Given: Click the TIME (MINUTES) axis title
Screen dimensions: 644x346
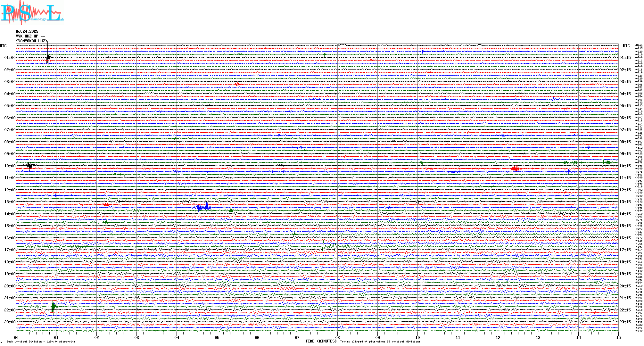Looking at the screenshot, I should 321,341.
